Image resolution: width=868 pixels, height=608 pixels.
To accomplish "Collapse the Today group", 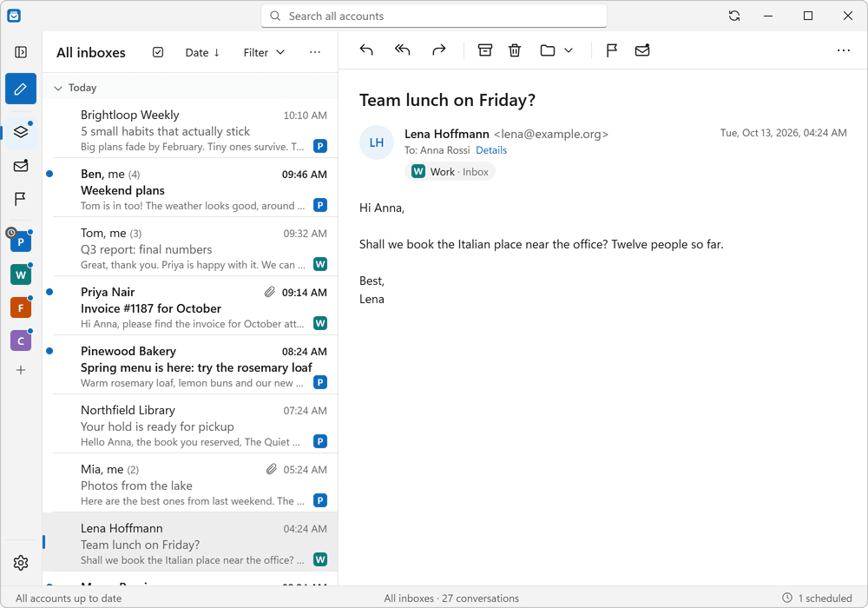I will tap(57, 88).
